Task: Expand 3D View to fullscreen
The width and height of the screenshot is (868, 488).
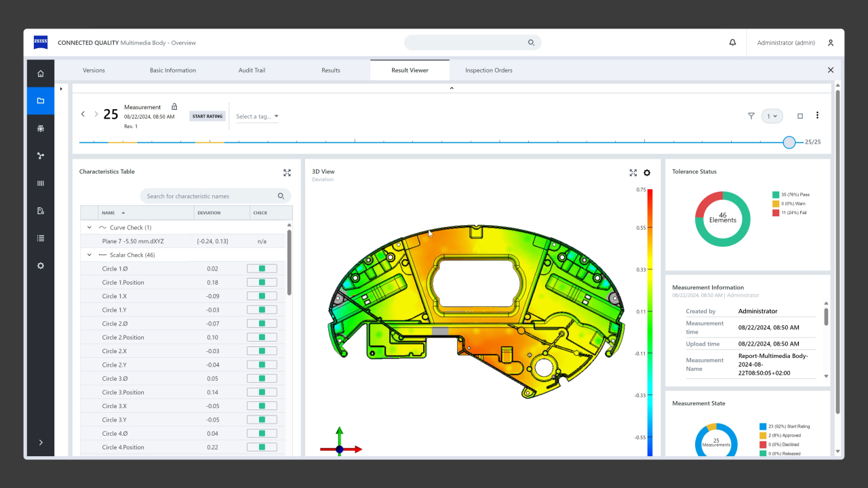Action: tap(633, 173)
